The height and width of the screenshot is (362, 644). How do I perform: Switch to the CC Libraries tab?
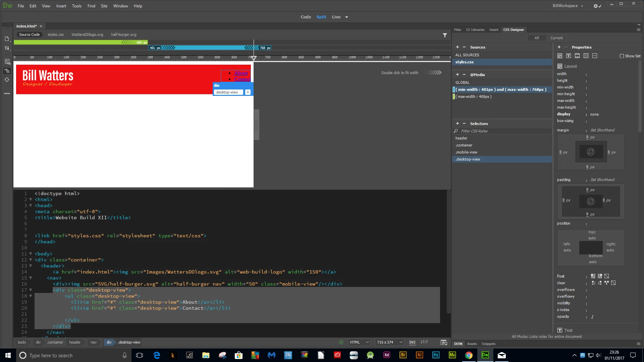475,30
